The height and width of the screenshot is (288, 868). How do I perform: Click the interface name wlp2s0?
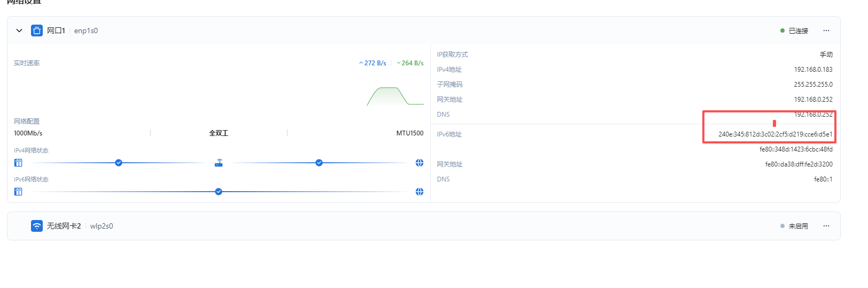click(x=102, y=226)
